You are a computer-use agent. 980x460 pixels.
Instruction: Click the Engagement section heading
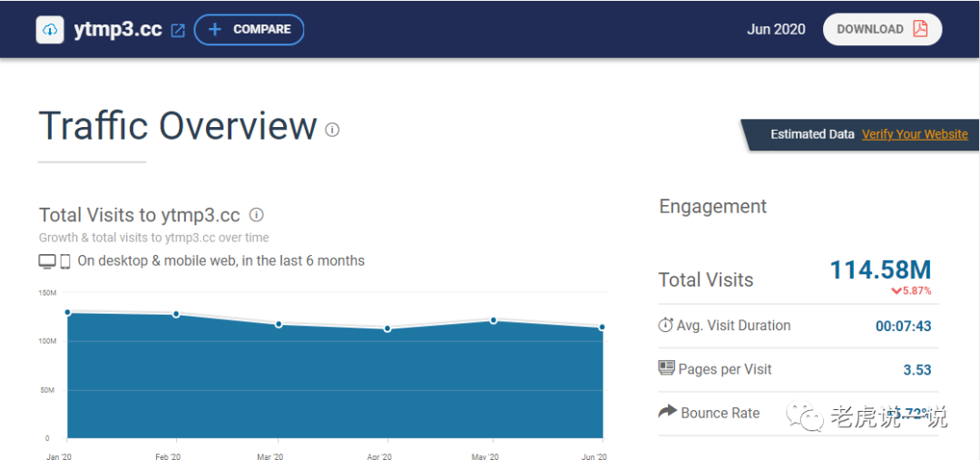(x=713, y=207)
